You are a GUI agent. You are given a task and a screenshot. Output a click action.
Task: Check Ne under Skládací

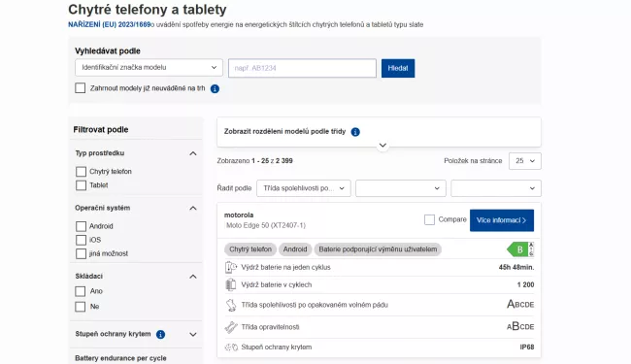click(80, 307)
